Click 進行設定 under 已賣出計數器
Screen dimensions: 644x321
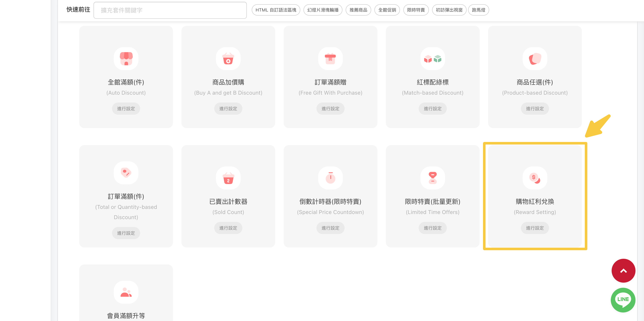(x=228, y=228)
